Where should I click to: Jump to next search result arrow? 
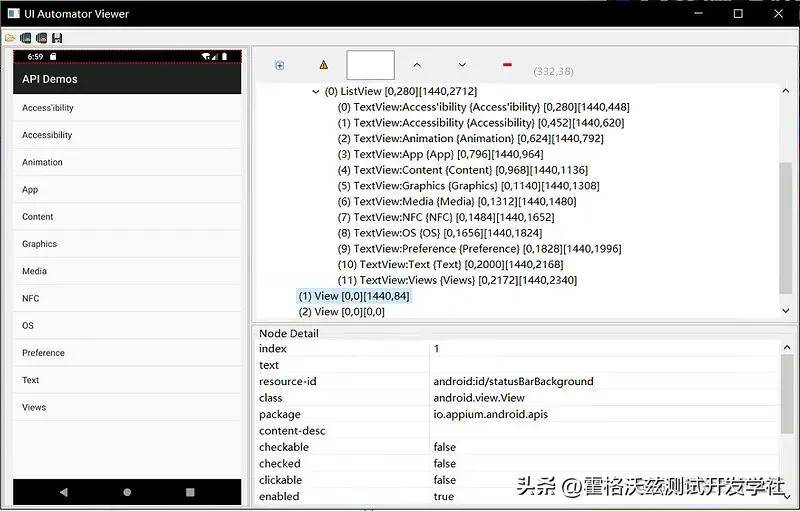462,65
